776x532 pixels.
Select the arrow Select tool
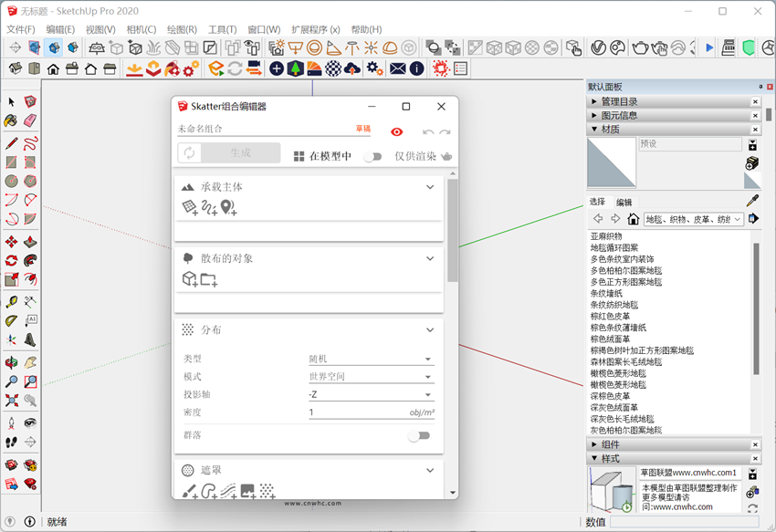point(11,101)
